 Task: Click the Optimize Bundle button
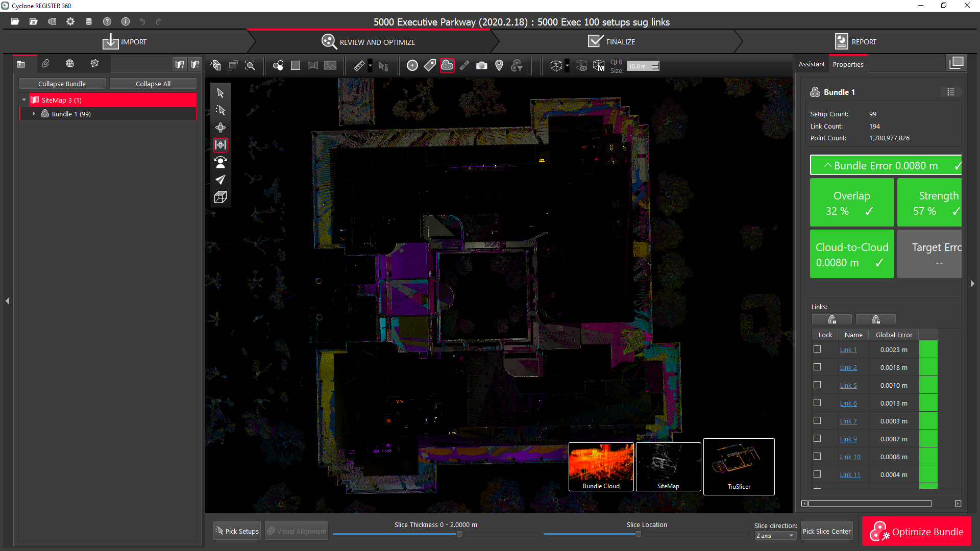(x=917, y=532)
